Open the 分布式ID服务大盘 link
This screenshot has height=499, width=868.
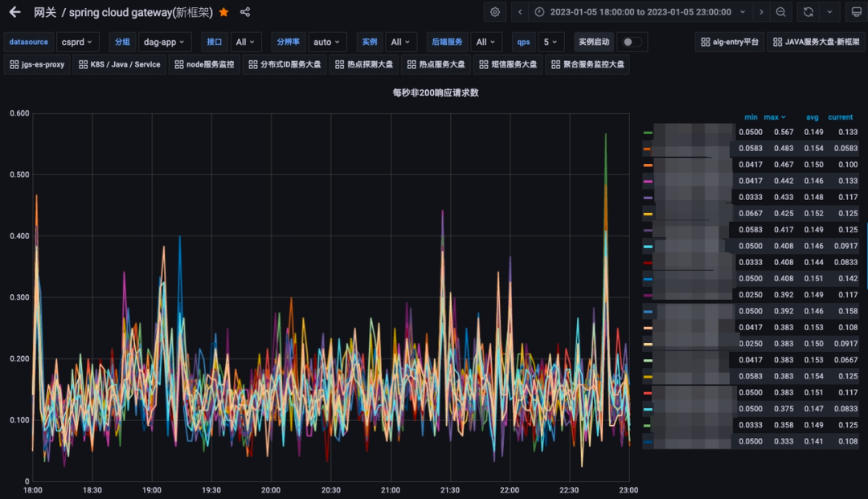tap(285, 65)
